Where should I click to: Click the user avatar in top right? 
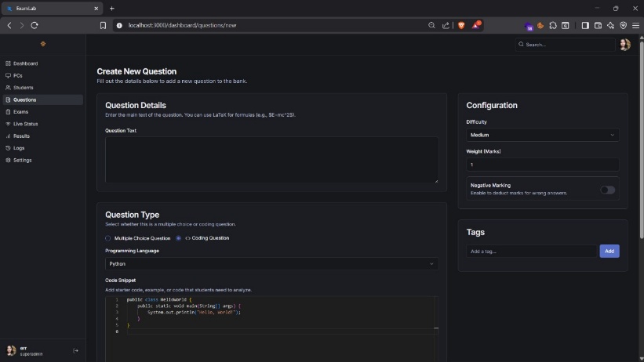click(624, 45)
